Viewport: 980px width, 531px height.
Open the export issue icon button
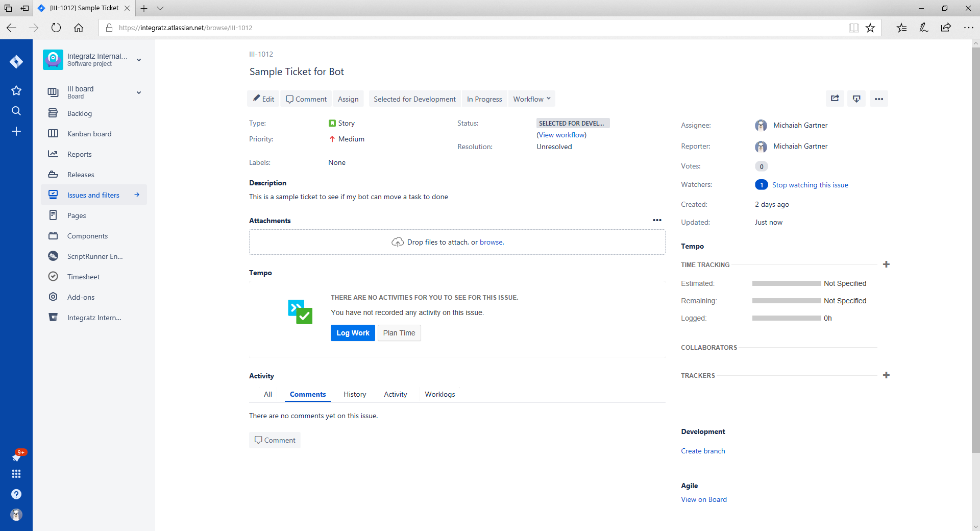(856, 99)
